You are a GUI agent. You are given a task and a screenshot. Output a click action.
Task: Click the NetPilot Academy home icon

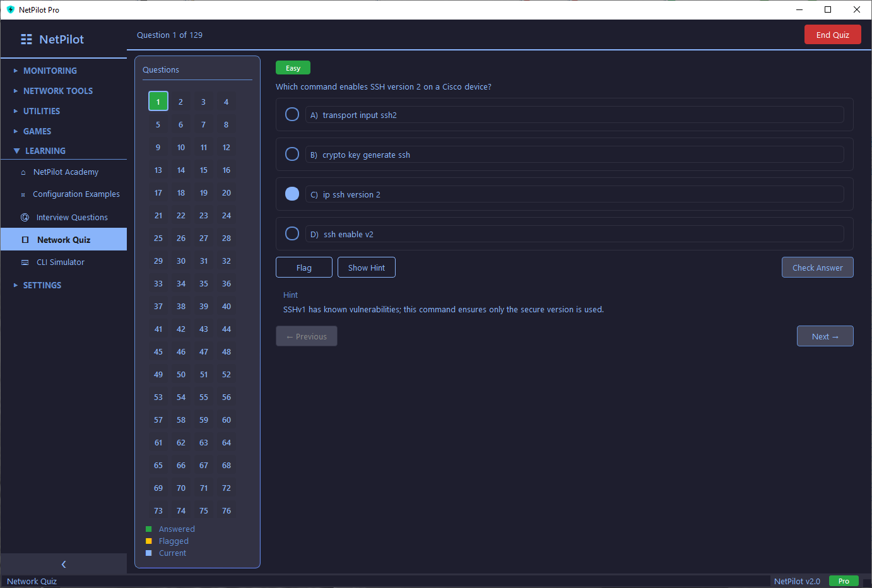pos(23,172)
